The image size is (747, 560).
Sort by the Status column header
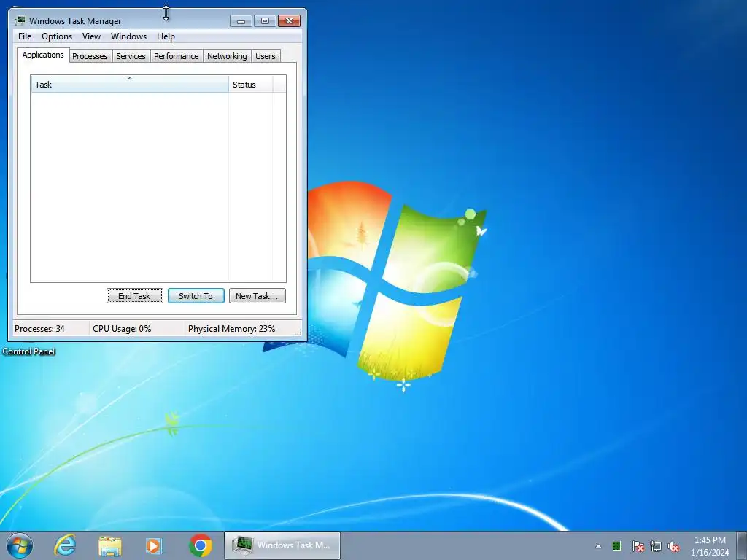pos(251,85)
